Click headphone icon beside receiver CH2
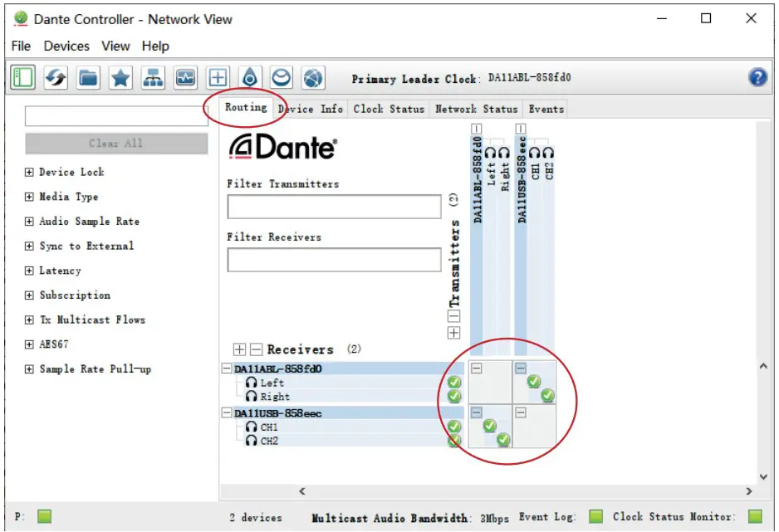Screen dimensions: 779x532 click(251, 441)
